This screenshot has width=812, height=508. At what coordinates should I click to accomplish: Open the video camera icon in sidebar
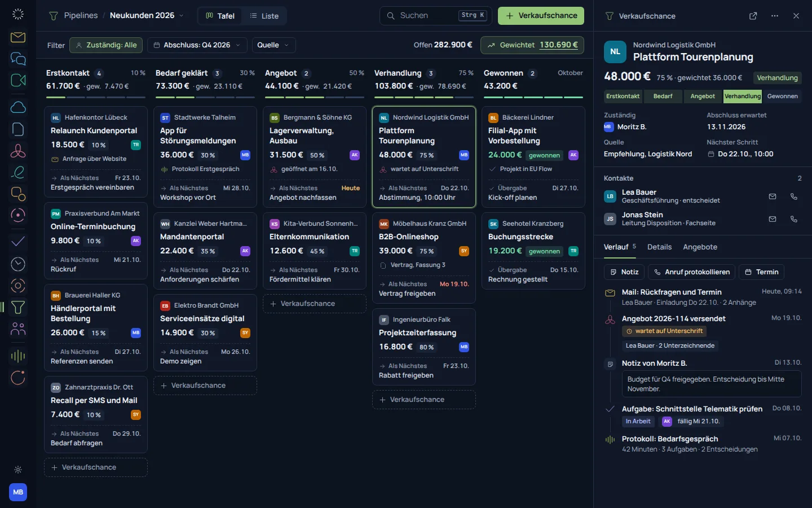pyautogui.click(x=18, y=80)
